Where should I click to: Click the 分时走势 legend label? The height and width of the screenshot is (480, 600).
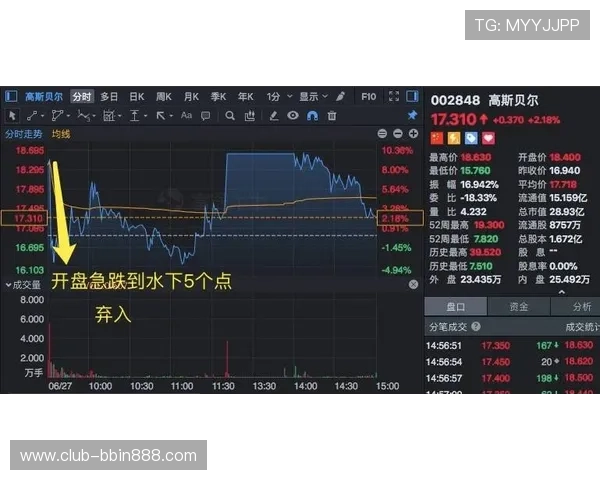[x=24, y=134]
